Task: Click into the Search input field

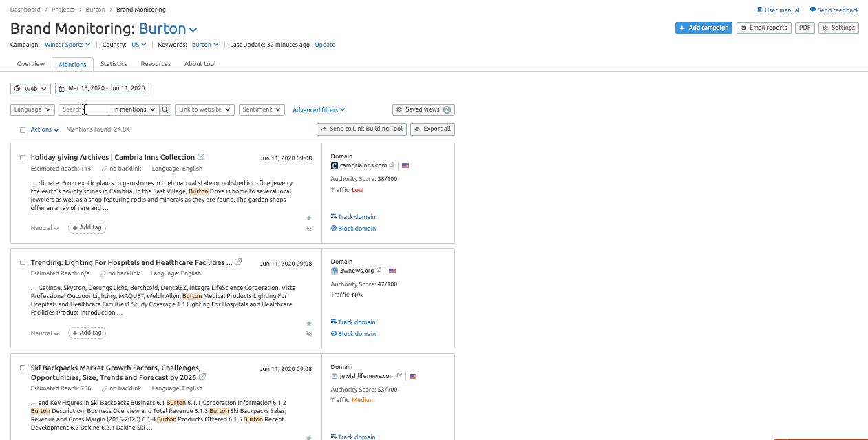Action: pos(83,109)
